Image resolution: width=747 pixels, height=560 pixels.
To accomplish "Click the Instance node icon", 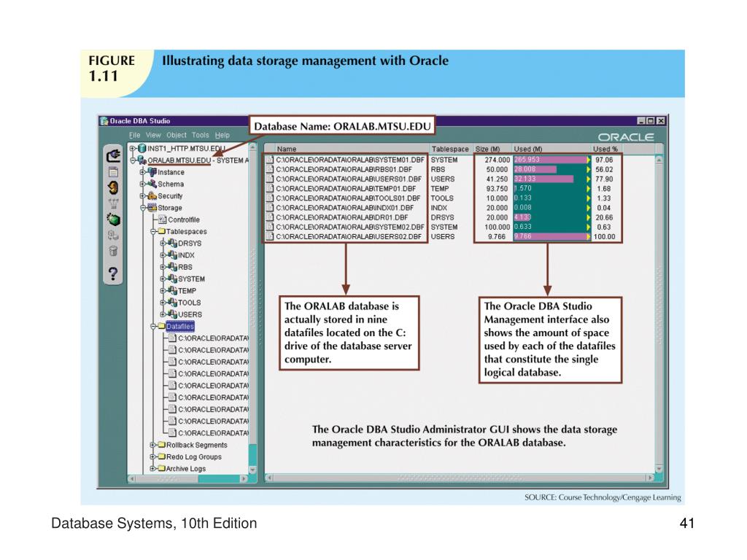I will 152,172.
